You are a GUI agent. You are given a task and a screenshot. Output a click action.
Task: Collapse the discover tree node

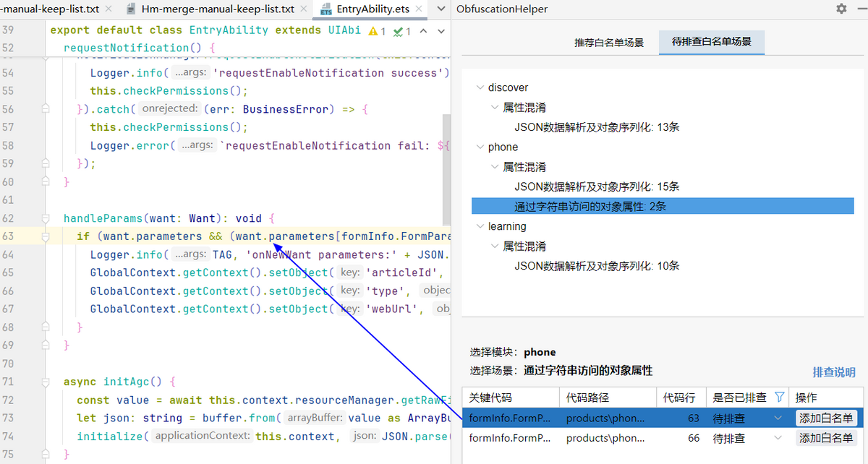tap(479, 87)
